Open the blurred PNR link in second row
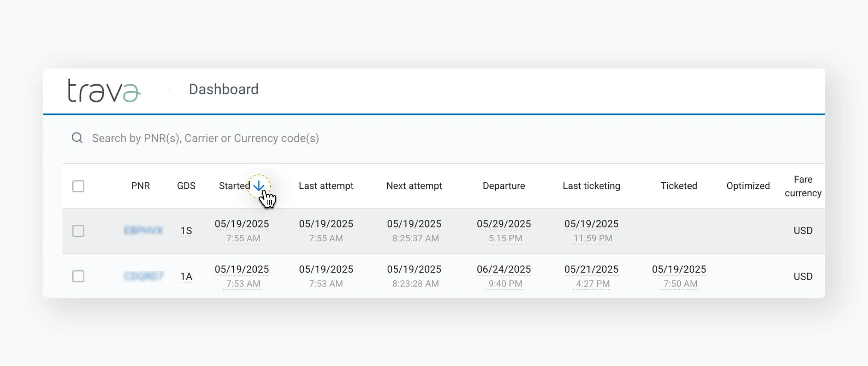This screenshot has width=868, height=366. (143, 276)
